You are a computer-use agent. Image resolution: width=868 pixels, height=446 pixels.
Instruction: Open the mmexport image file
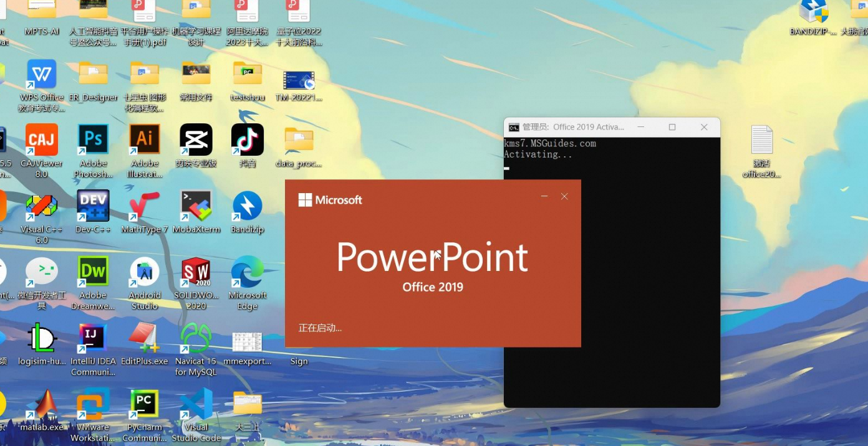click(248, 341)
